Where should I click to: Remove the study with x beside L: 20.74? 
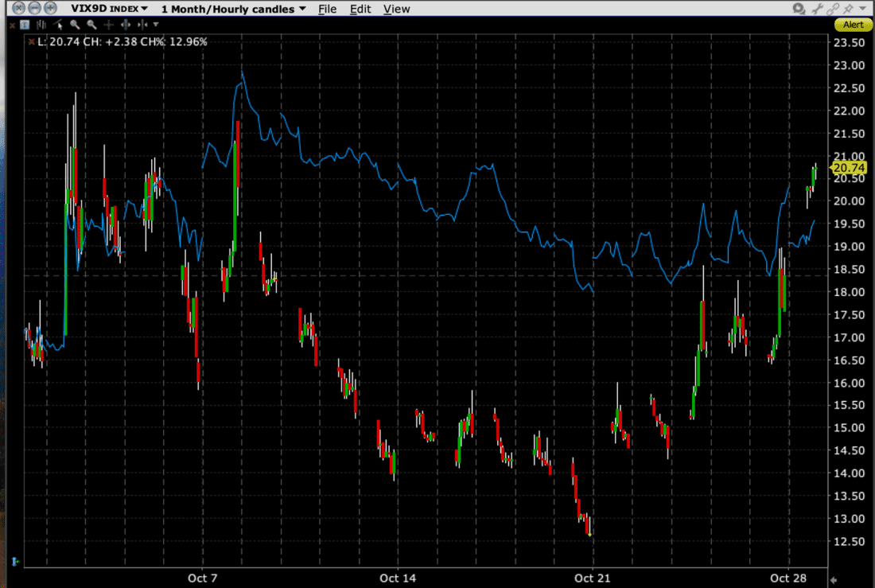click(31, 42)
